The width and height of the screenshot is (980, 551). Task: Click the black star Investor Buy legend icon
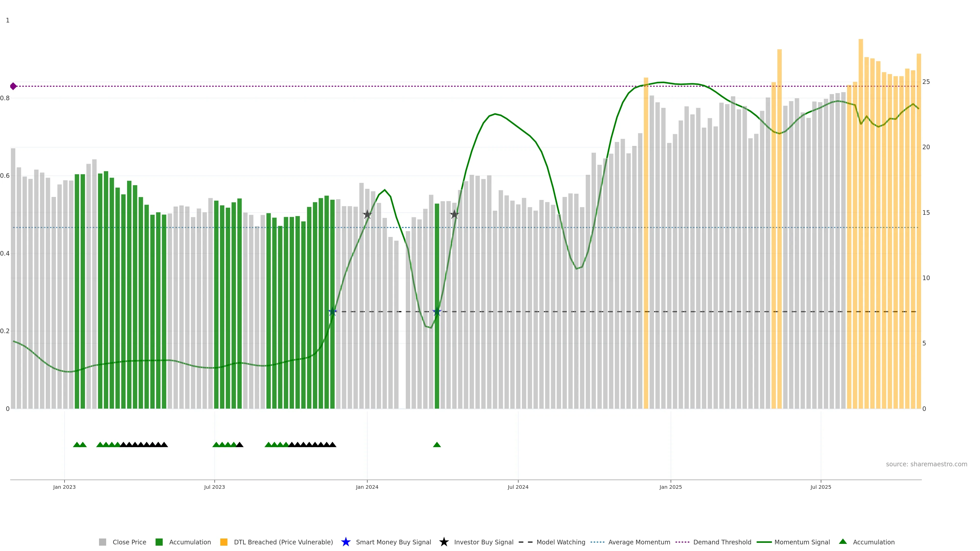(x=444, y=542)
